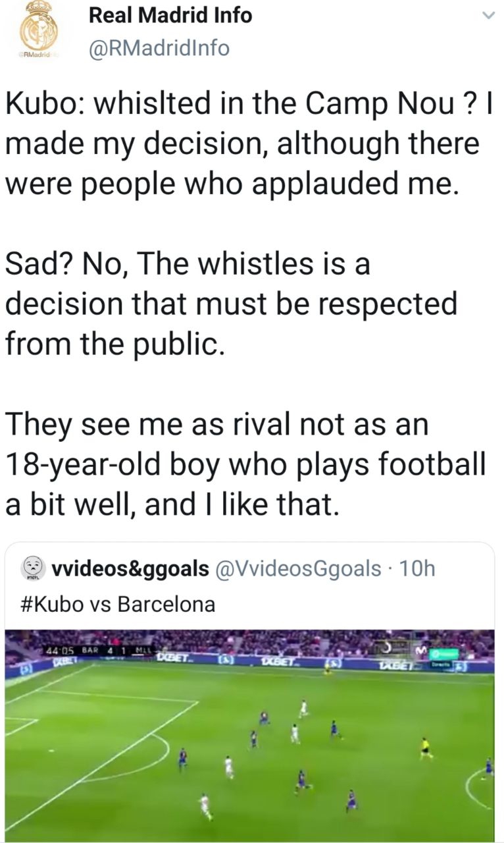
Task: Click the green Directo badge in video
Action: tap(444, 654)
